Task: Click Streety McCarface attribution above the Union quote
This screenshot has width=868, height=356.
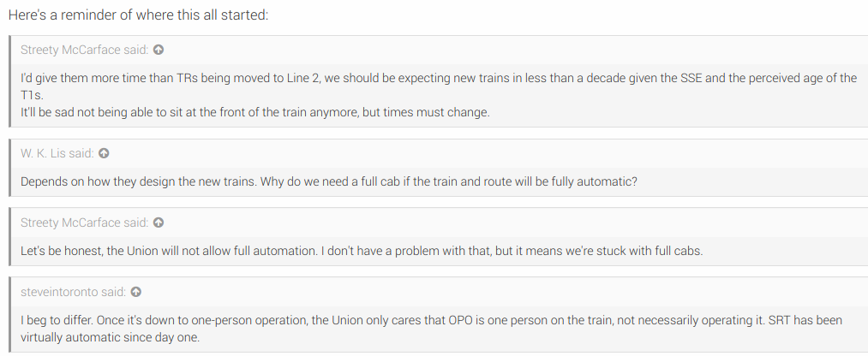Action: coord(85,222)
